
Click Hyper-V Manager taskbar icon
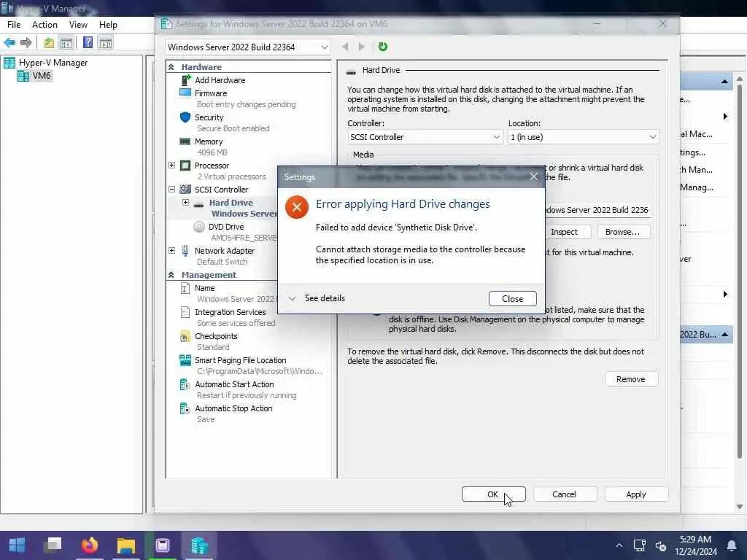[199, 545]
